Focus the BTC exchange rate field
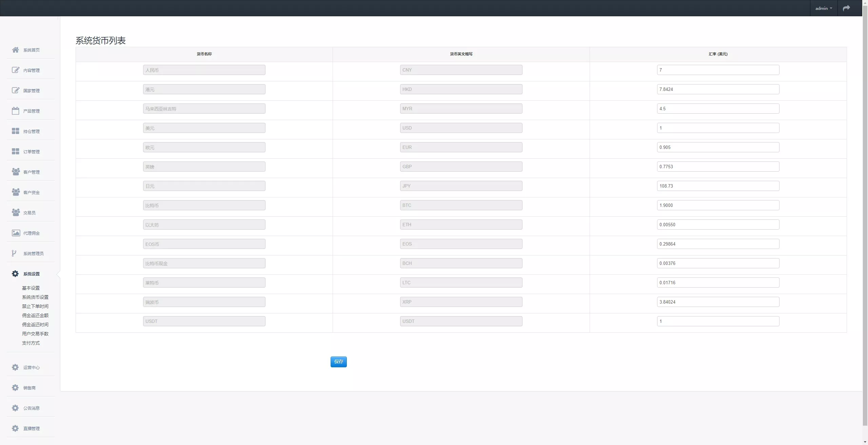 coord(718,205)
